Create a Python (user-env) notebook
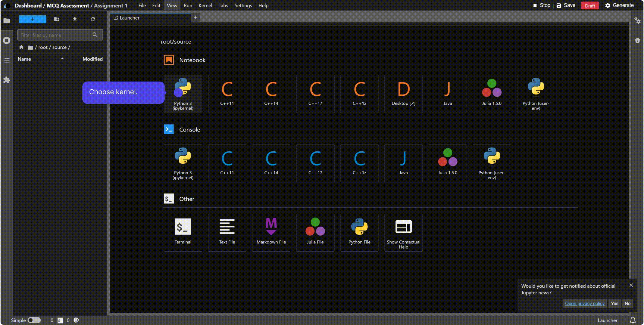 [536, 94]
